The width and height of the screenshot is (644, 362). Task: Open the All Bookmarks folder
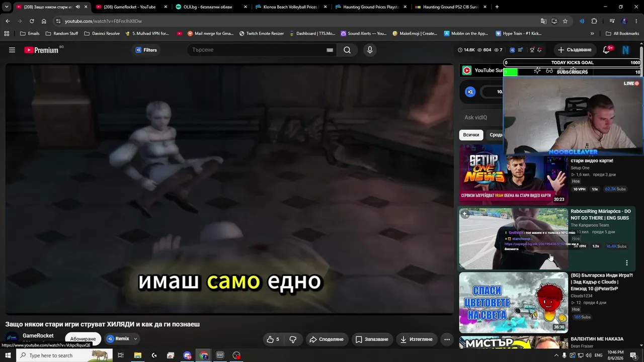tap(622, 34)
